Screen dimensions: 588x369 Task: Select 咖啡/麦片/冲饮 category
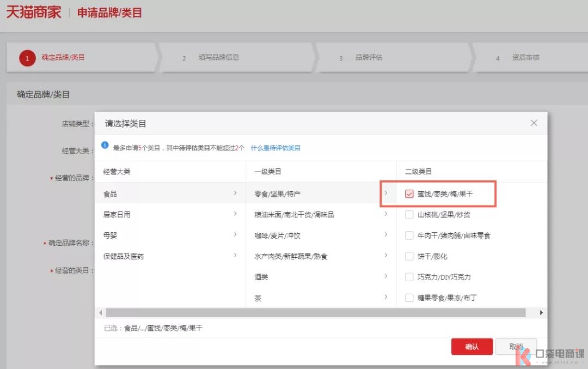(321, 235)
